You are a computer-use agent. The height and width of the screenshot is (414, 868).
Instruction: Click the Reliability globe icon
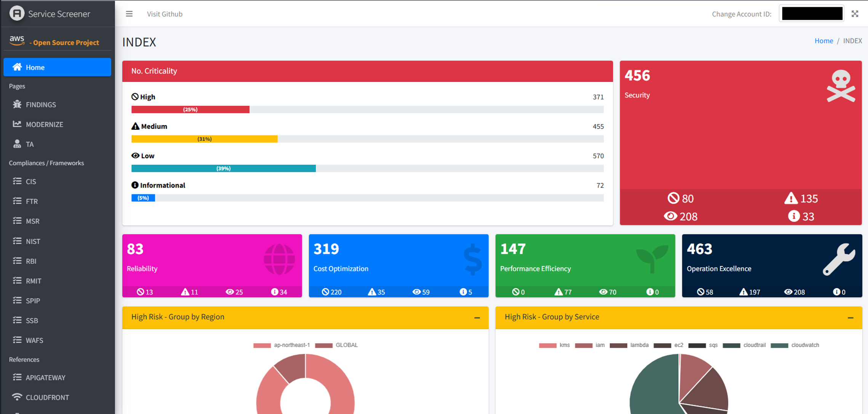tap(280, 259)
